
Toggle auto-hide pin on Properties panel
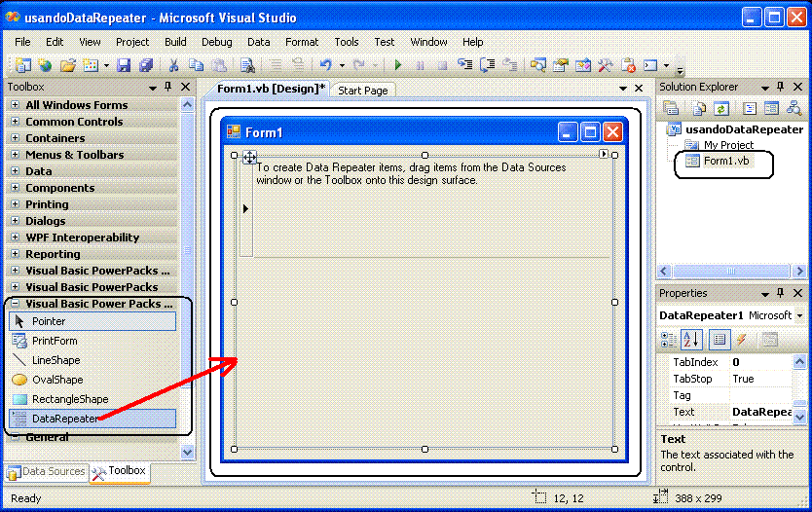[781, 293]
